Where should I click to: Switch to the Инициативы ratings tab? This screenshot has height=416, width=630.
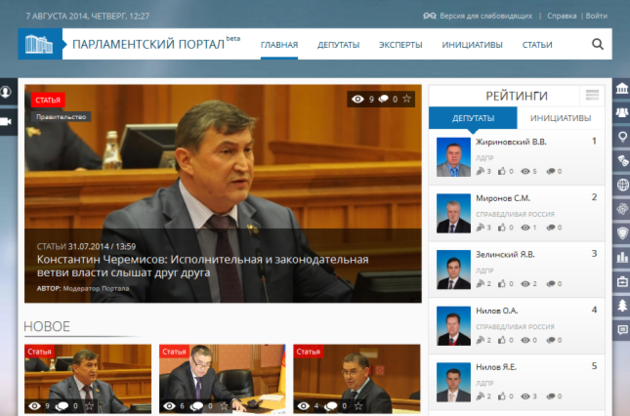(x=560, y=118)
